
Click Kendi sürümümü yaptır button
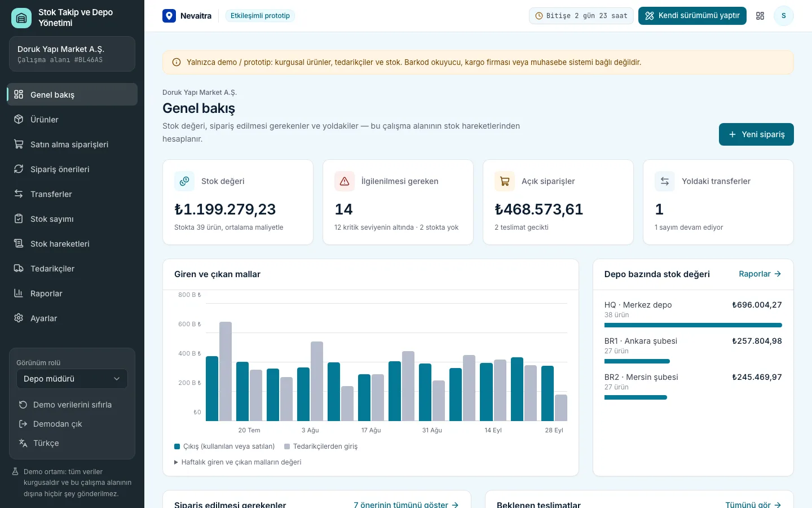tap(692, 16)
